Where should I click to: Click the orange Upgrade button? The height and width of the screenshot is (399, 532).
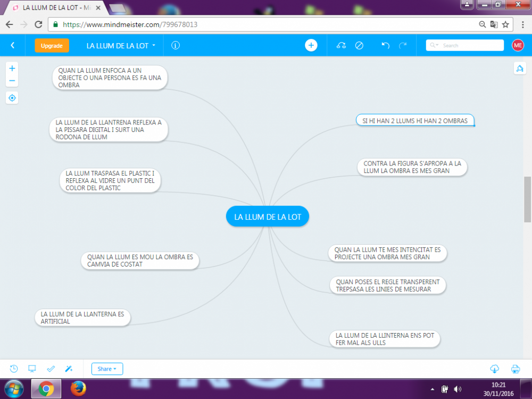pyautogui.click(x=52, y=46)
